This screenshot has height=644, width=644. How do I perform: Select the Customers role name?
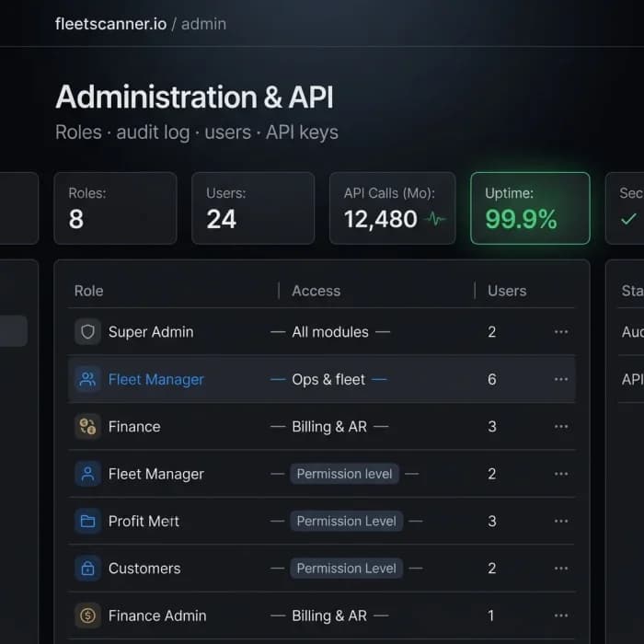click(x=144, y=568)
